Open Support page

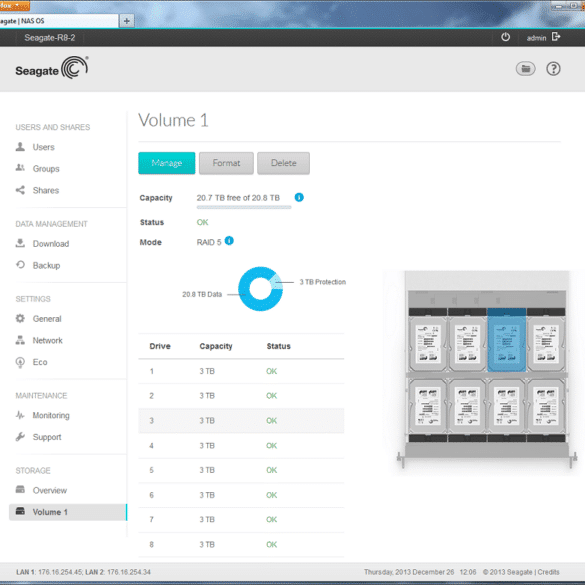coord(47,437)
